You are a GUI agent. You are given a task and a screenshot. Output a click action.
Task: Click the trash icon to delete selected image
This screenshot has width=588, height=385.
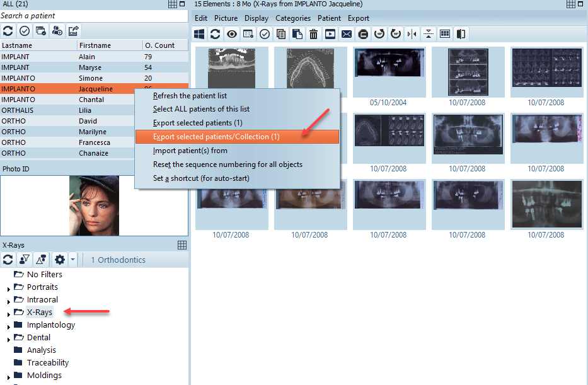click(314, 33)
